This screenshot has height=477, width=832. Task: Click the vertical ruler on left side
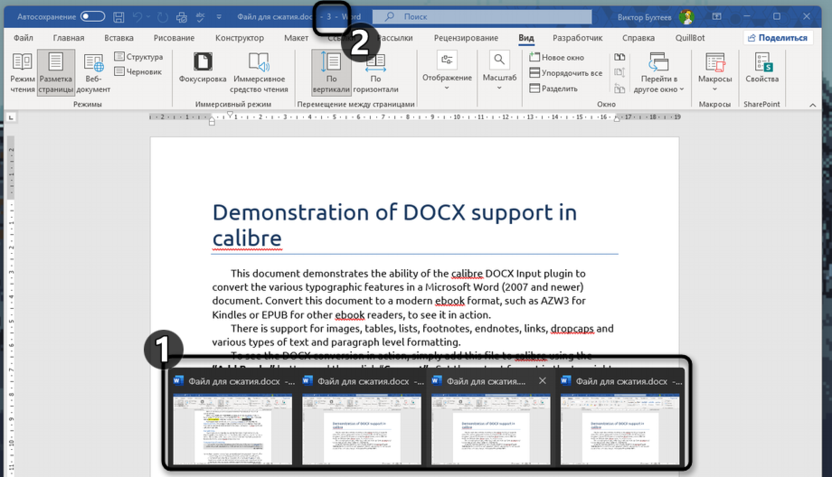coord(11,305)
